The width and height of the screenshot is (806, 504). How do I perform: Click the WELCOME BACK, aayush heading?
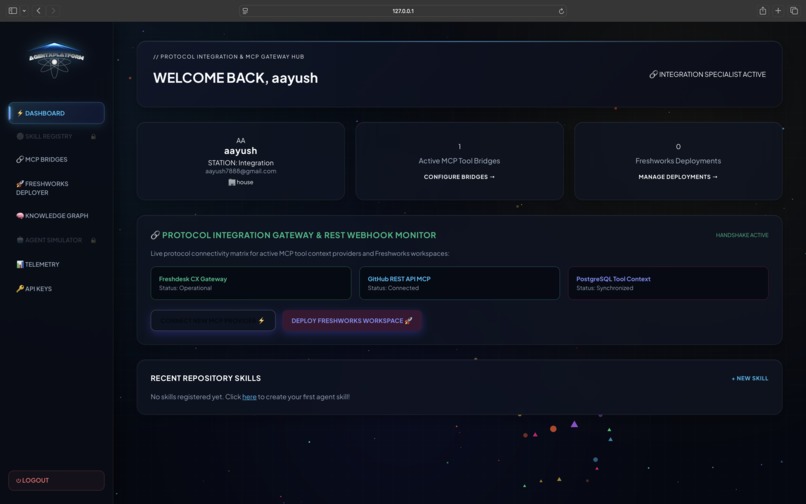tap(235, 78)
